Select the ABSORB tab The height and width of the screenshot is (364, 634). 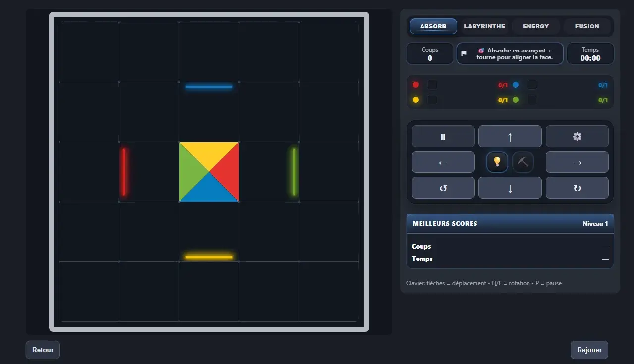tap(433, 26)
